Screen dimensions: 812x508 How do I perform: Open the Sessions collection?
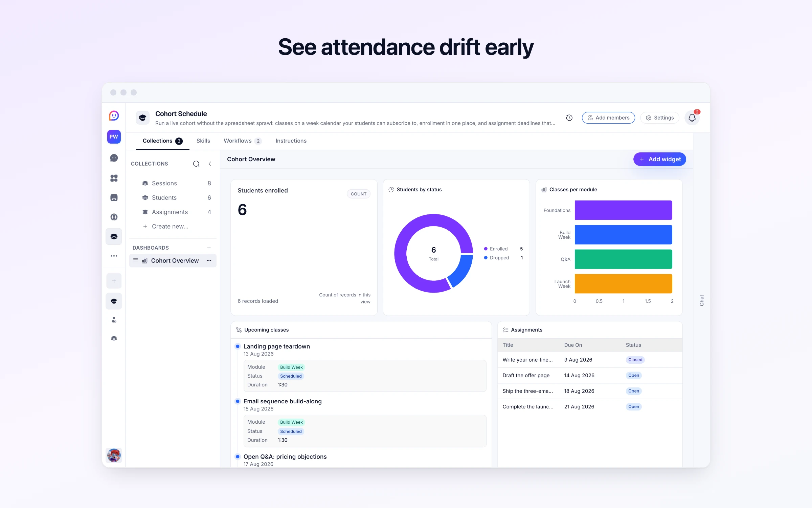click(173, 183)
